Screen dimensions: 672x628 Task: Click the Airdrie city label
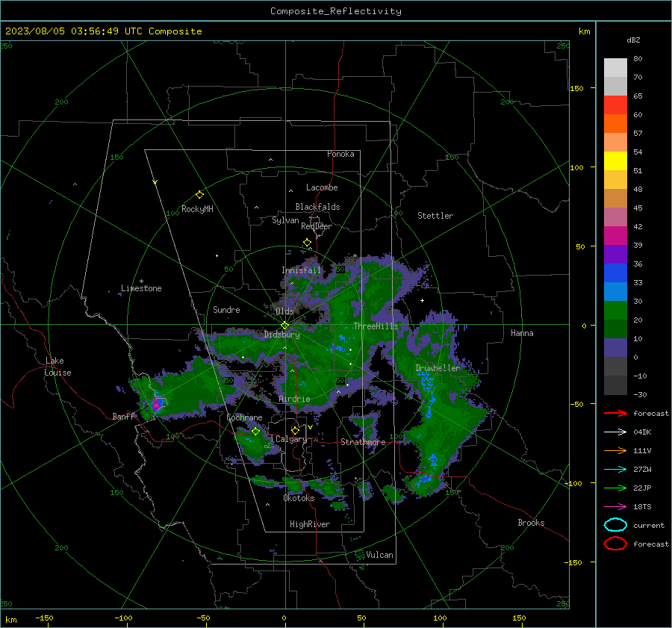294,399
